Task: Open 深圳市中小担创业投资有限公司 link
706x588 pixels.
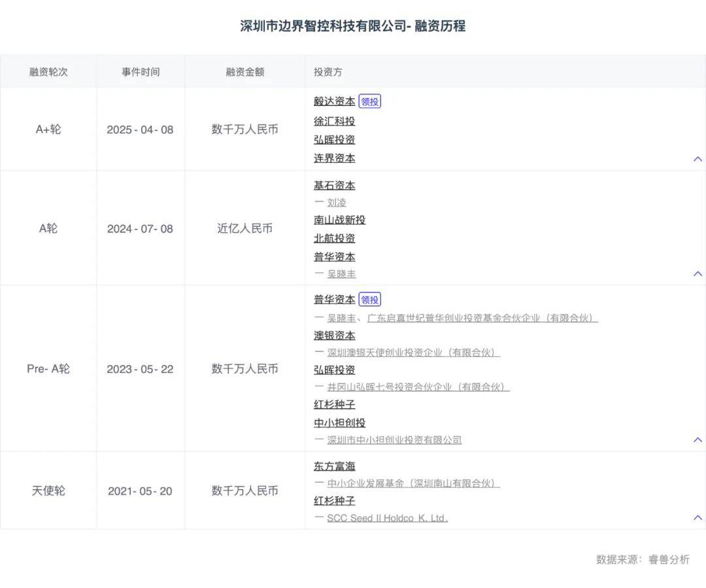Action: click(x=394, y=440)
